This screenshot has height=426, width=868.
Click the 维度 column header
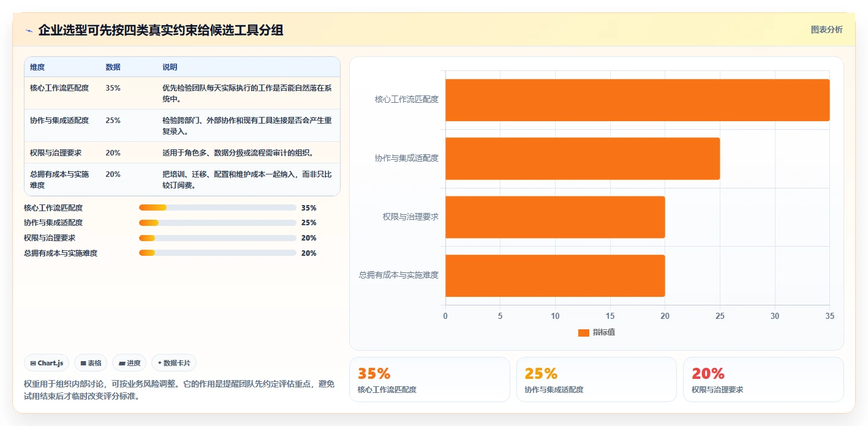37,67
